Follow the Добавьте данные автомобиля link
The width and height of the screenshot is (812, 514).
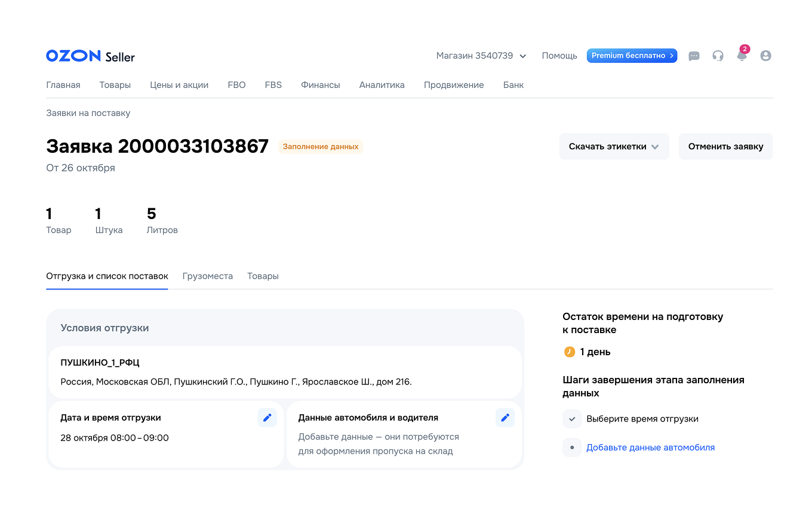[650, 447]
